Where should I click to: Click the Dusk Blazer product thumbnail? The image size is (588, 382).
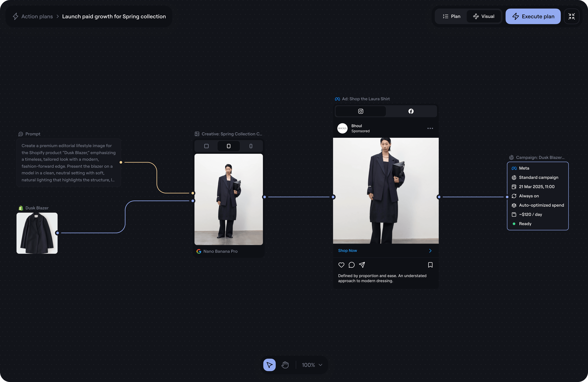[37, 233]
